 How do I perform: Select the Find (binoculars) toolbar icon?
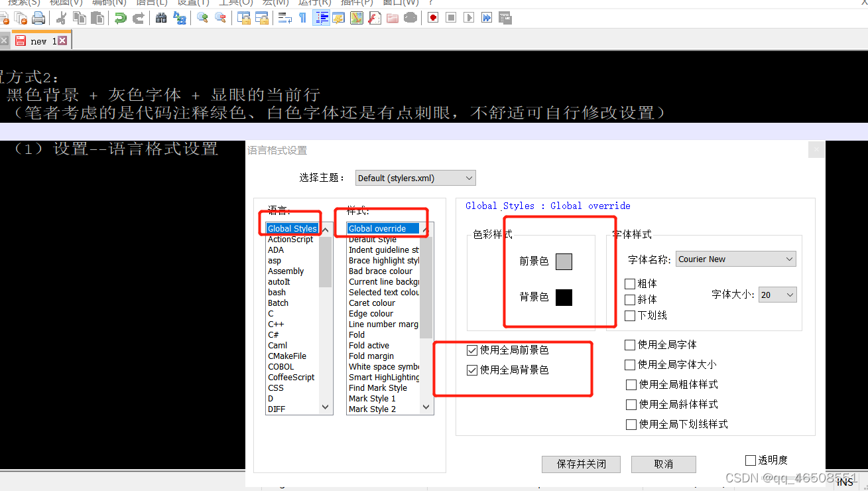point(161,18)
